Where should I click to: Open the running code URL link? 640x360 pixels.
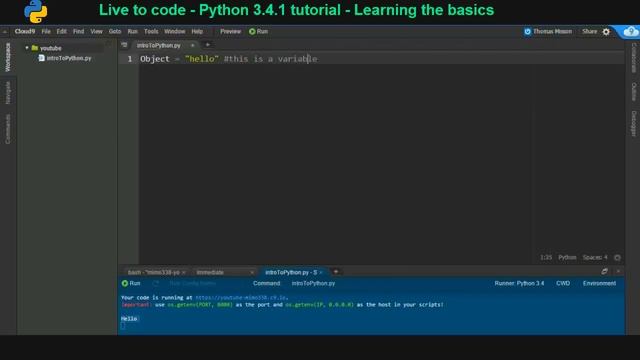[x=242, y=298]
